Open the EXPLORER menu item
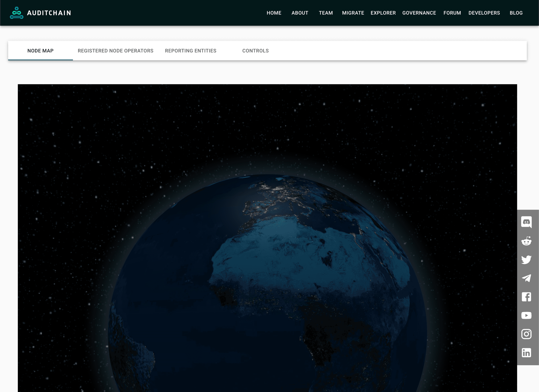539x392 pixels. pyautogui.click(x=383, y=13)
